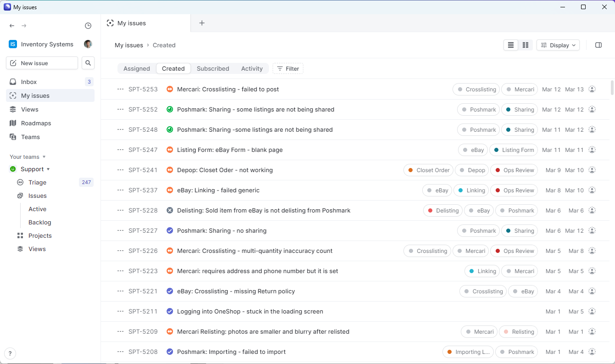Click assignee icon on SPT-5208 row
This screenshot has width=615, height=364.
click(x=592, y=352)
